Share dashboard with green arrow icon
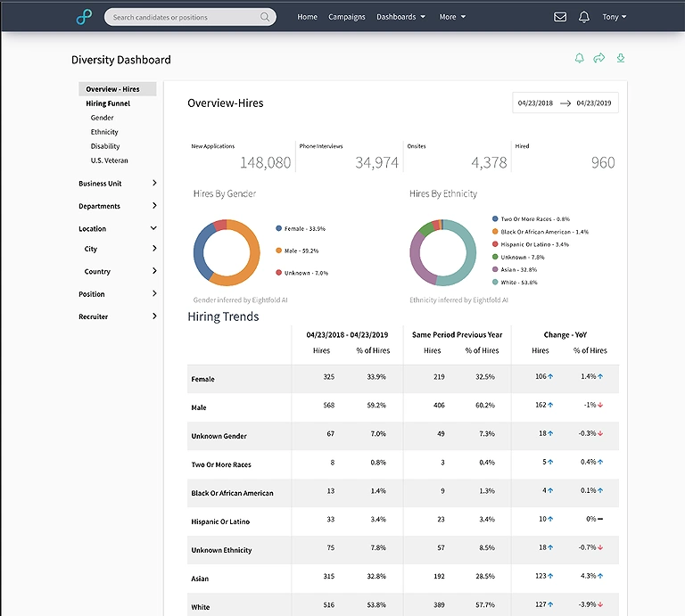The width and height of the screenshot is (685, 616). point(599,58)
